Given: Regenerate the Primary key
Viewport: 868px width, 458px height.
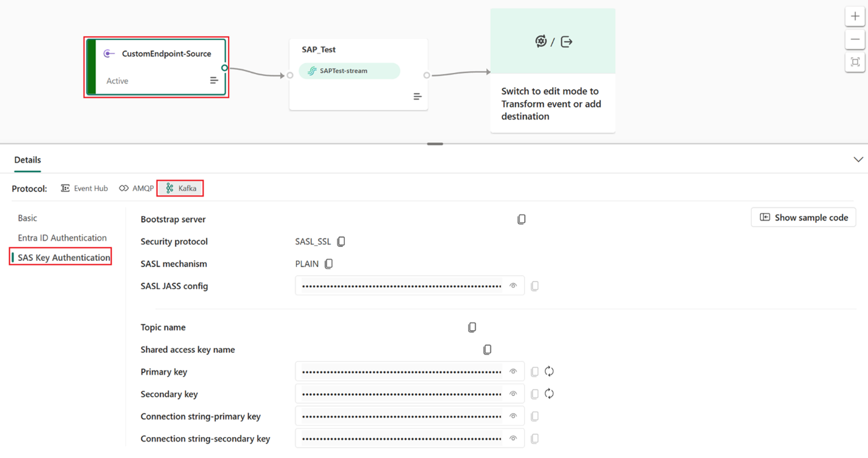Looking at the screenshot, I should [549, 371].
